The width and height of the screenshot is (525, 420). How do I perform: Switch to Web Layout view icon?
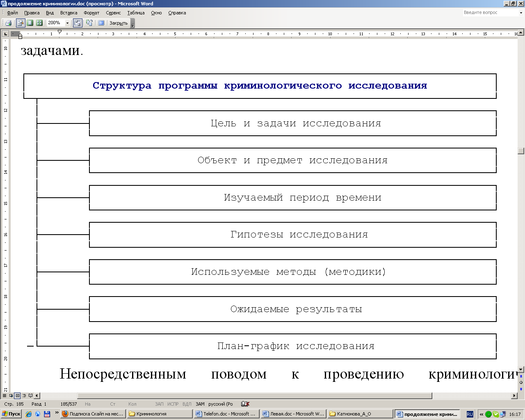click(11, 396)
